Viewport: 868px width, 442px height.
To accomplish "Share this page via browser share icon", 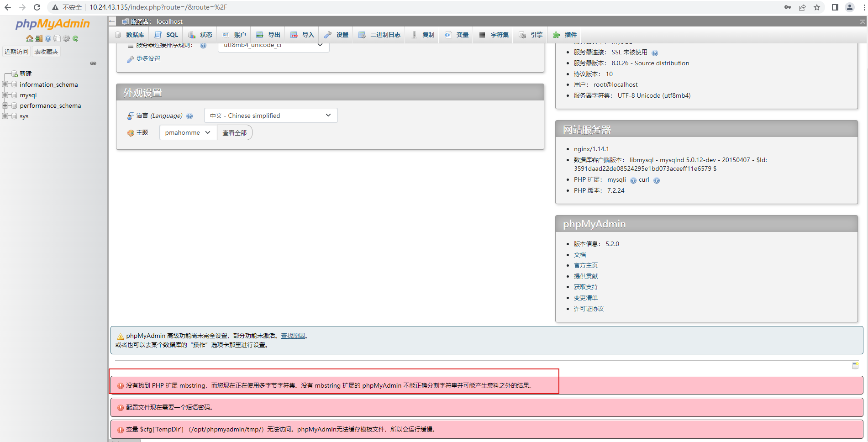I will pyautogui.click(x=802, y=7).
